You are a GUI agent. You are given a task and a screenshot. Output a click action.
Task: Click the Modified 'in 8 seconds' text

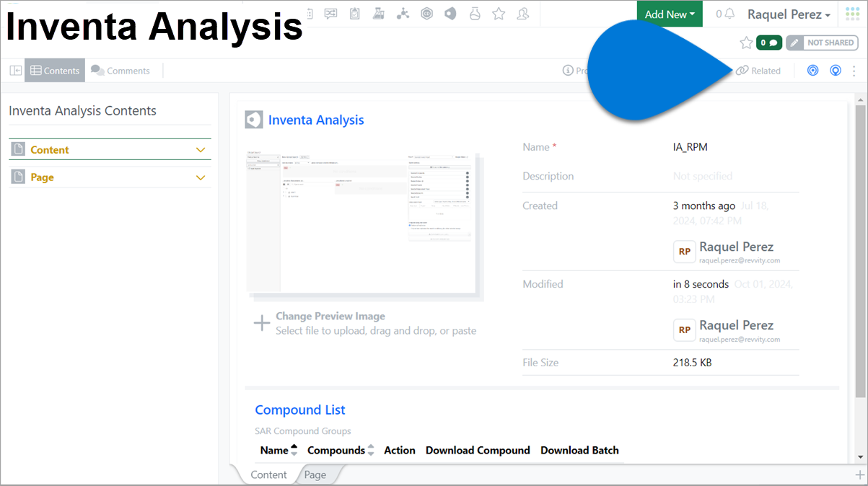click(701, 284)
